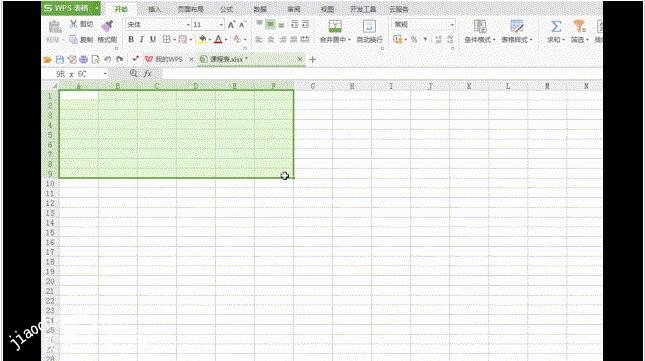Toggle Italic formatting

point(142,39)
